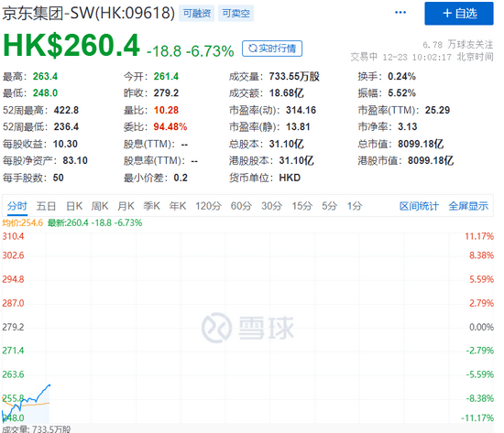This screenshot has height=433, width=504.
Task: Select the 日K chart tab
Action: pos(74,206)
